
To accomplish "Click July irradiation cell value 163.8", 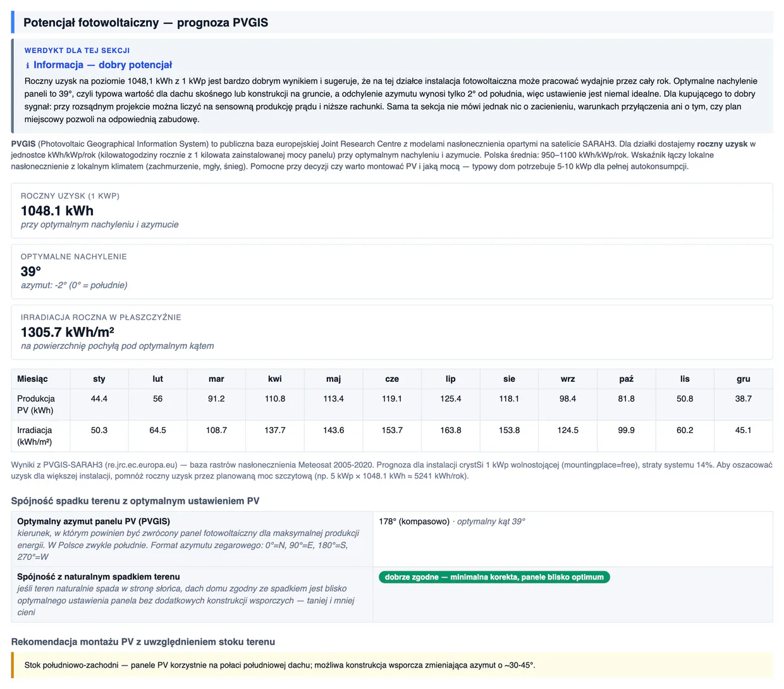I will point(451,430).
